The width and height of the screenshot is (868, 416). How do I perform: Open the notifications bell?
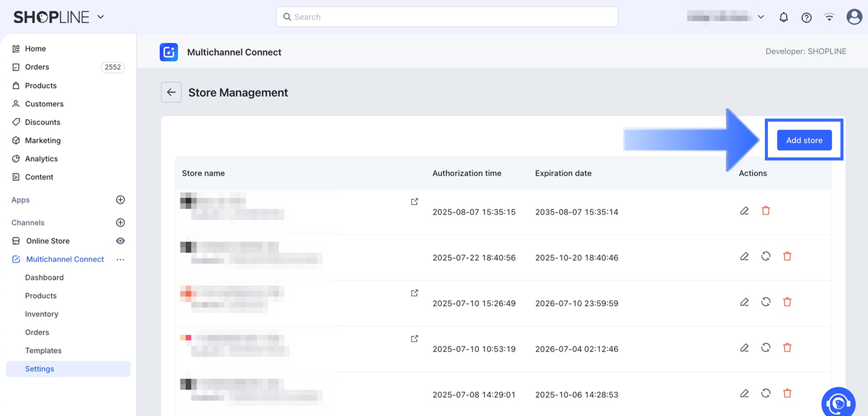point(783,17)
